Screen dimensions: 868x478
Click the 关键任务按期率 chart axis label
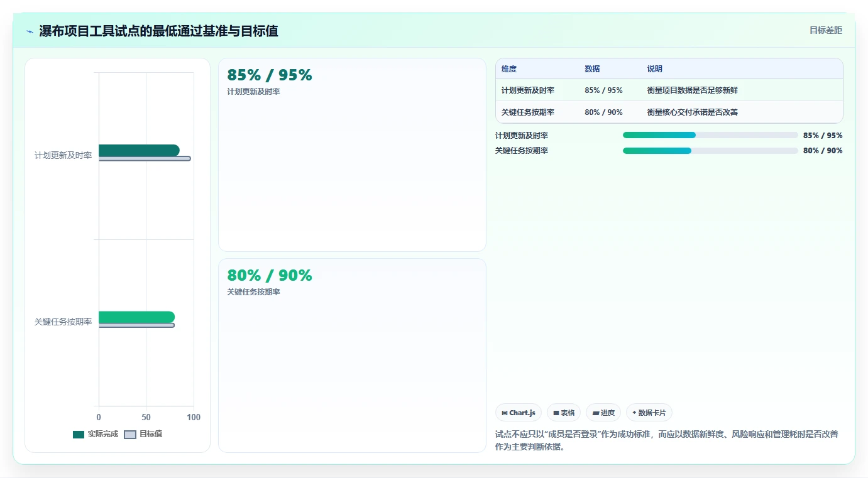[x=63, y=322]
